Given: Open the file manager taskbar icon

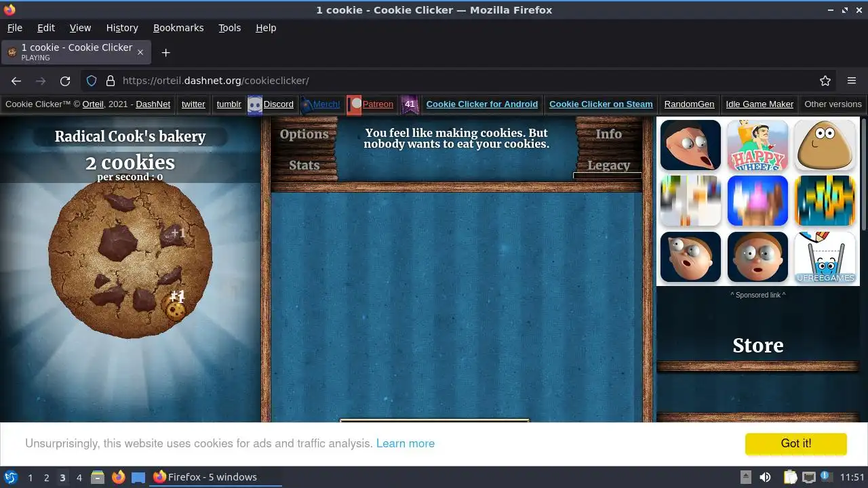Looking at the screenshot, I should [98, 477].
